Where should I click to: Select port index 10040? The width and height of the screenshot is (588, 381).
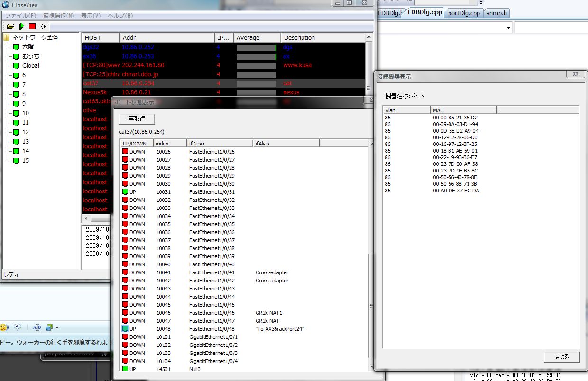pyautogui.click(x=164, y=264)
